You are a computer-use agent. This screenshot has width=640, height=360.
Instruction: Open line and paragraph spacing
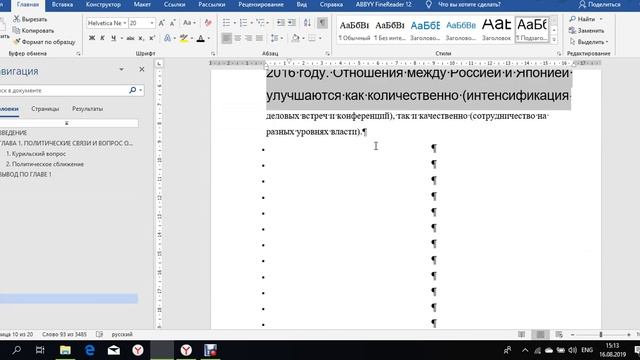click(x=276, y=38)
